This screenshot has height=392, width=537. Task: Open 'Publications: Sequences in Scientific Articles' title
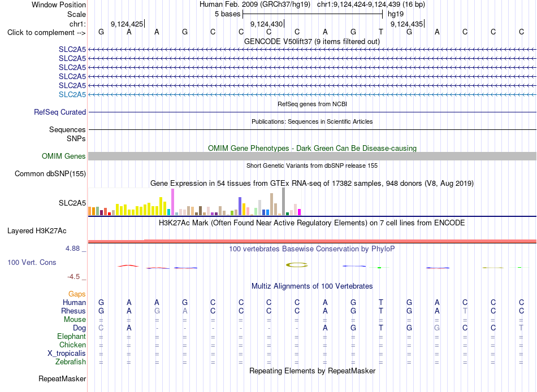312,121
